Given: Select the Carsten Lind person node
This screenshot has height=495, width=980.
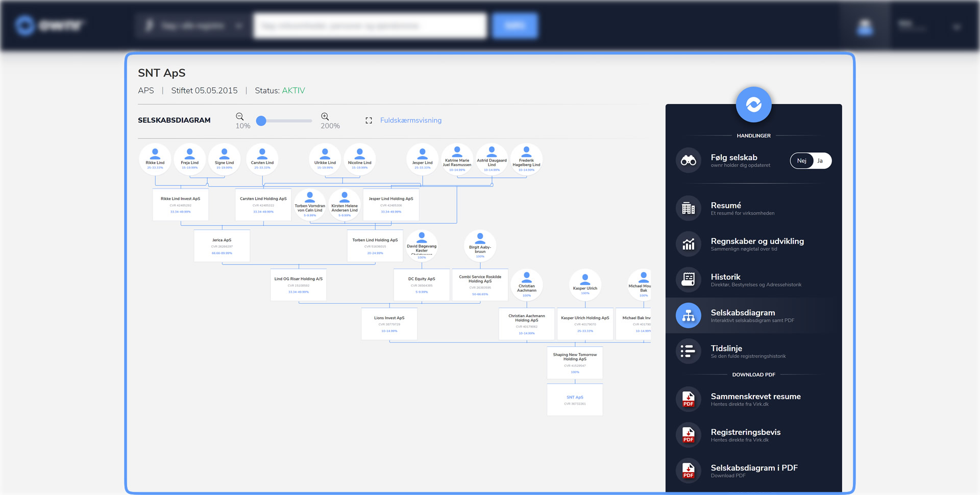Looking at the screenshot, I should pos(262,159).
